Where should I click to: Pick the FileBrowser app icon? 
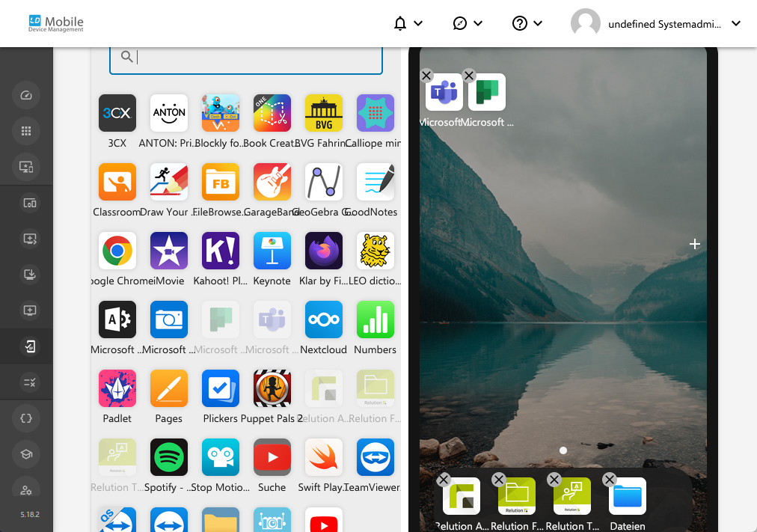pos(221,182)
